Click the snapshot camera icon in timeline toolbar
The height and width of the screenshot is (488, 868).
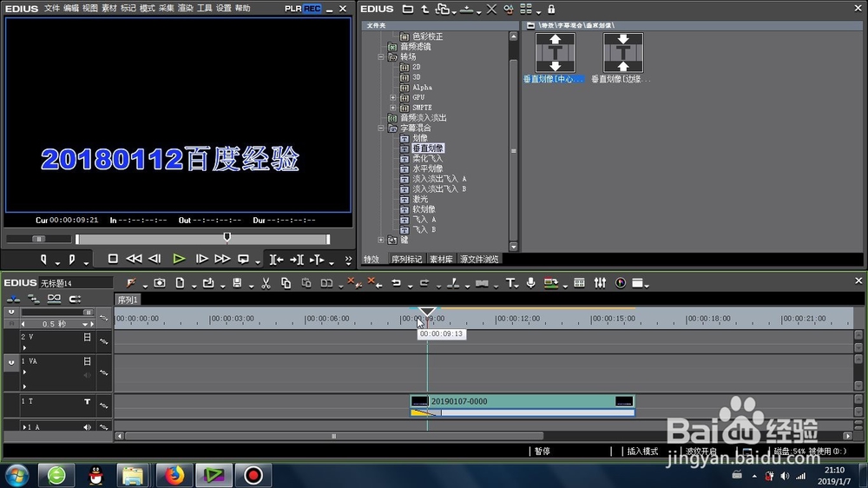coord(160,283)
